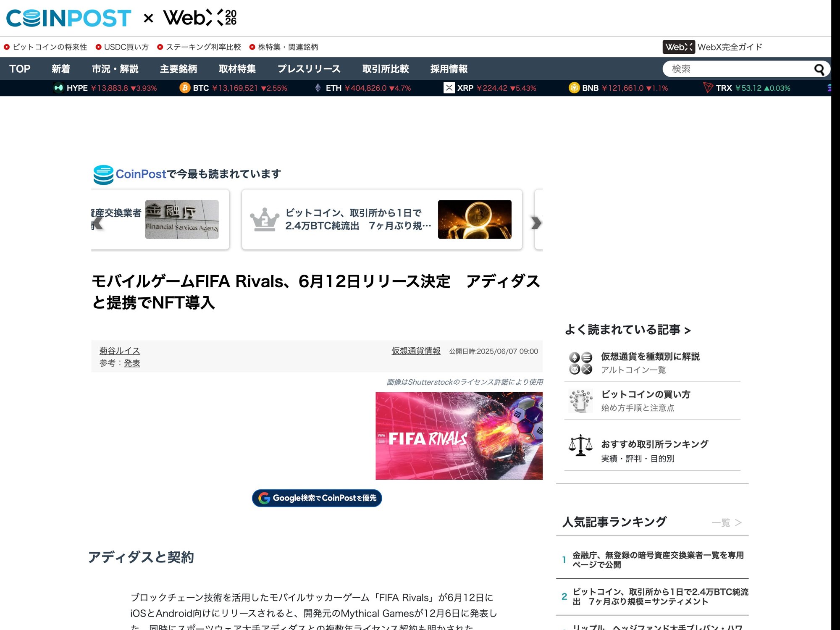Screen dimensions: 840x630
Task: Open 株特集・関連銘柄 link
Action: pos(288,47)
